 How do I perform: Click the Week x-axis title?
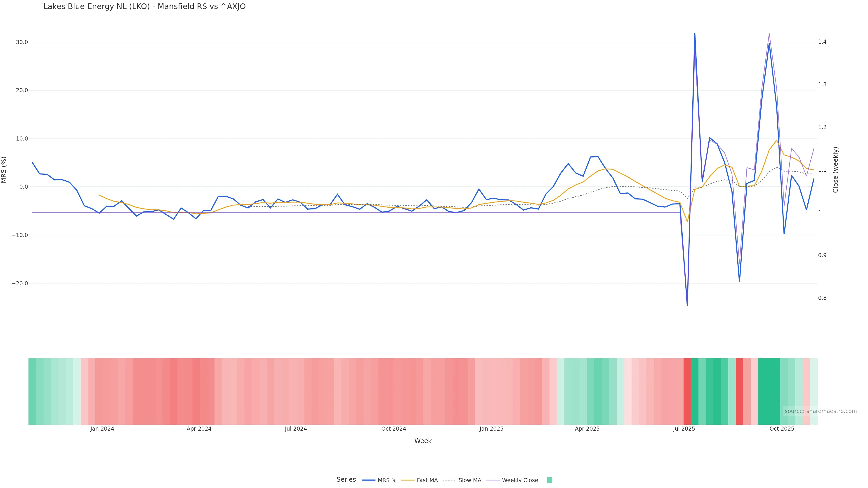click(x=423, y=441)
